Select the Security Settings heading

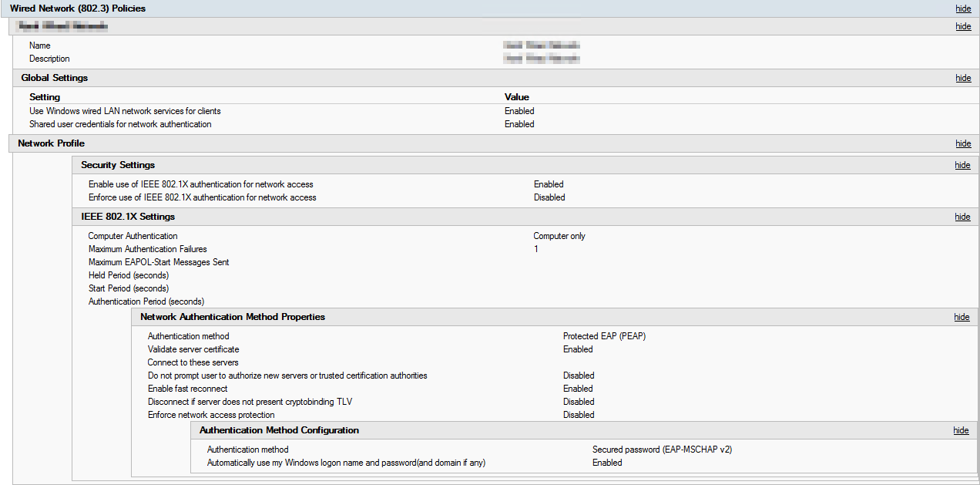118,165
